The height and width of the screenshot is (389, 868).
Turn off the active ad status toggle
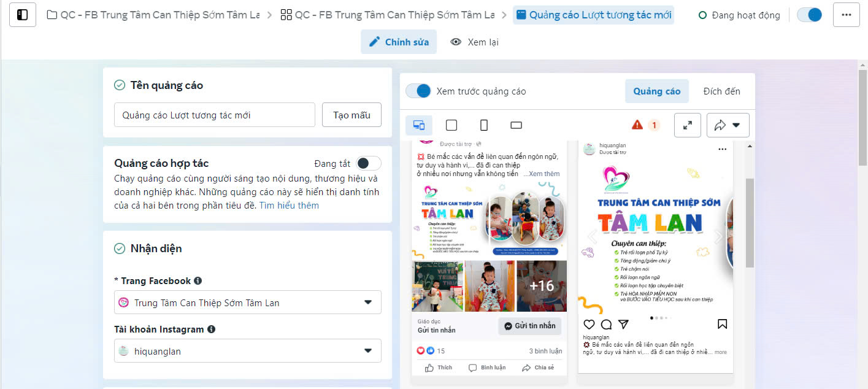tap(809, 15)
